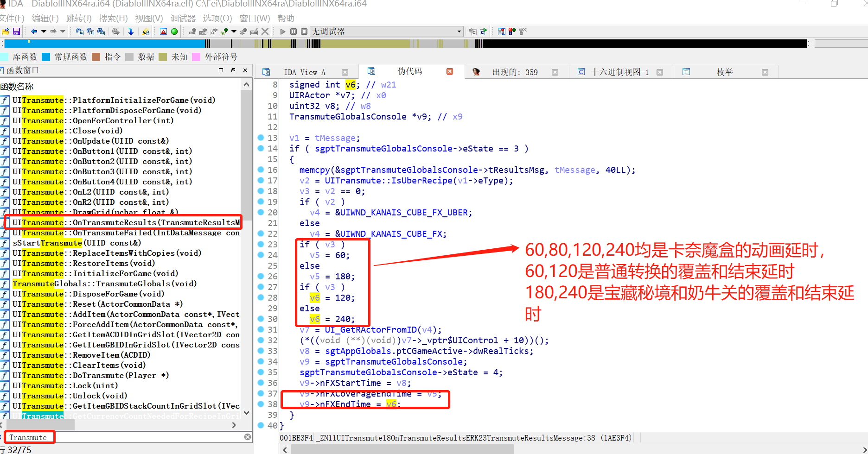Save the database with the floppy icon
Viewport: 868px width, 454px height.
coord(16,32)
